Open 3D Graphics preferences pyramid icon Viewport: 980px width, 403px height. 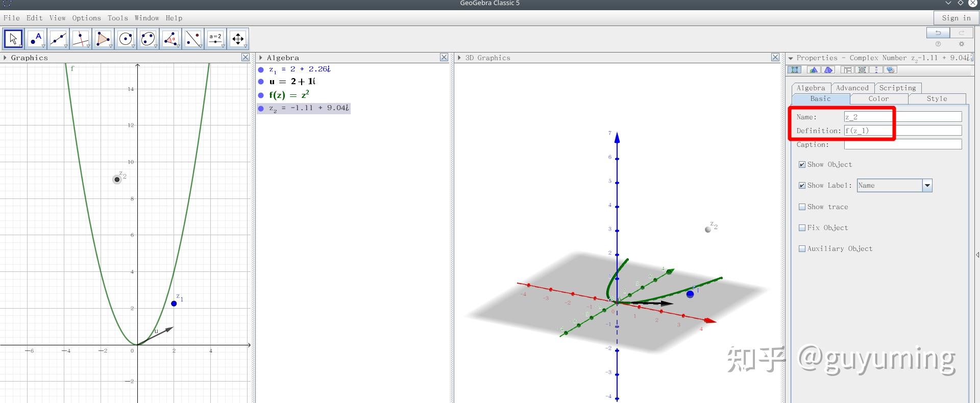click(x=828, y=70)
